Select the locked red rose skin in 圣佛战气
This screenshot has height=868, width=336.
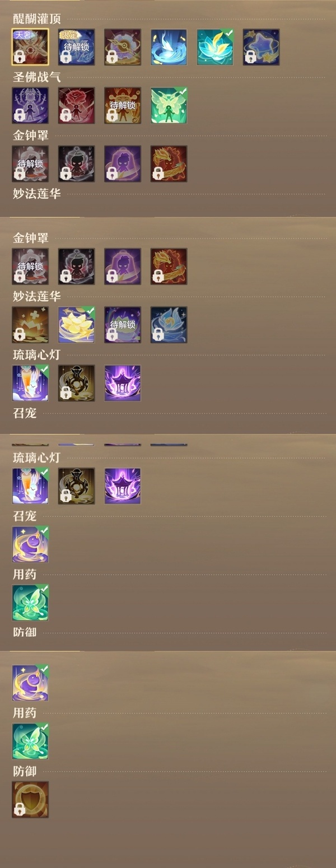pyautogui.click(x=76, y=105)
